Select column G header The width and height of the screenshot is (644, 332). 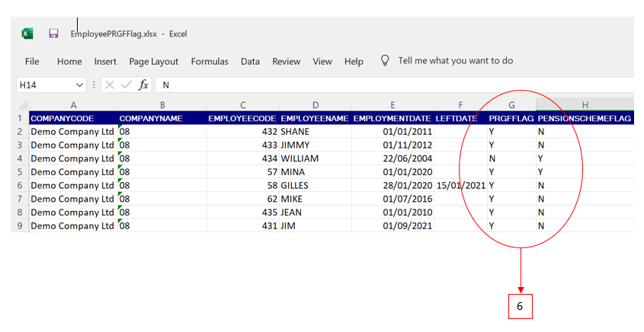(x=511, y=104)
